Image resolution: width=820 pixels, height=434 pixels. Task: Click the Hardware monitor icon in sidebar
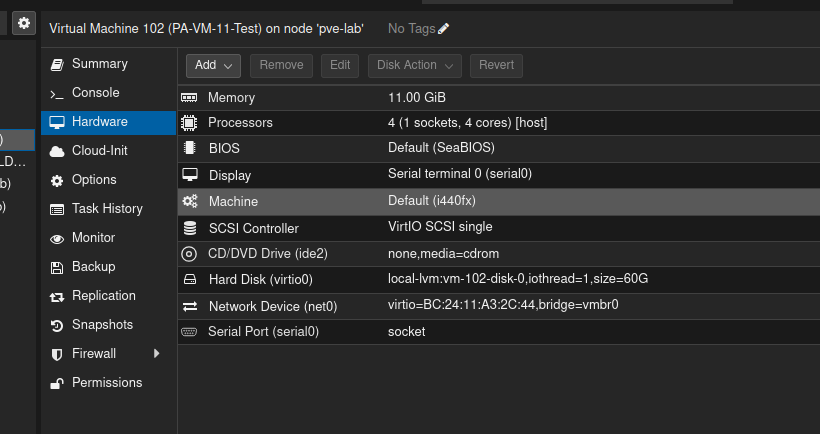(56, 122)
